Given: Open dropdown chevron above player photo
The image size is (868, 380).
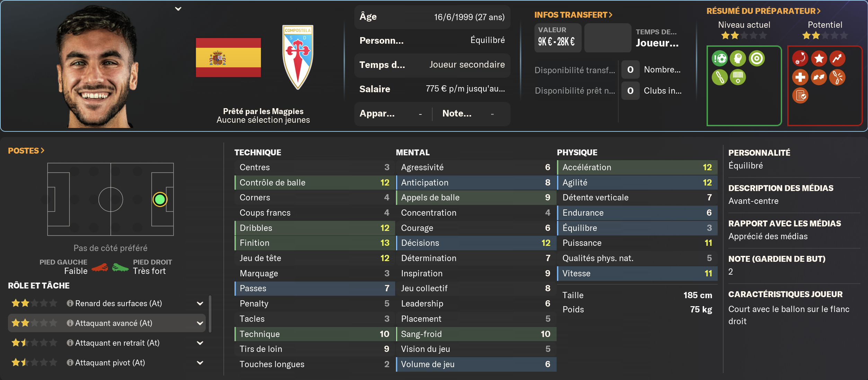Looking at the screenshot, I should pos(178,9).
